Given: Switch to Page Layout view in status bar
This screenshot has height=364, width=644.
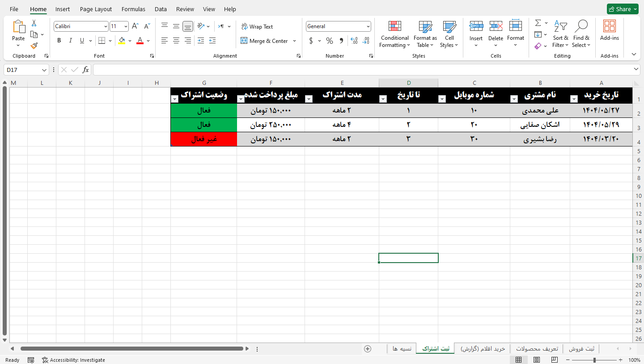Looking at the screenshot, I should 537,360.
